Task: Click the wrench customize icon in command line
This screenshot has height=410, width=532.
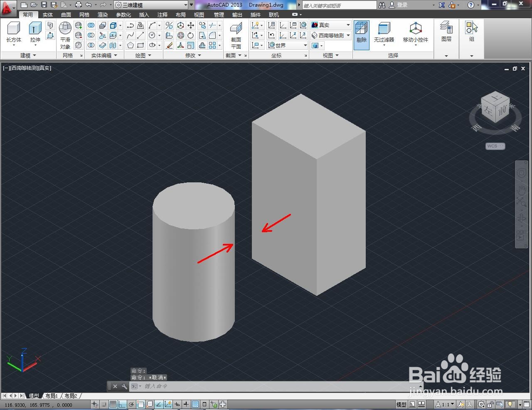Action: 124,386
